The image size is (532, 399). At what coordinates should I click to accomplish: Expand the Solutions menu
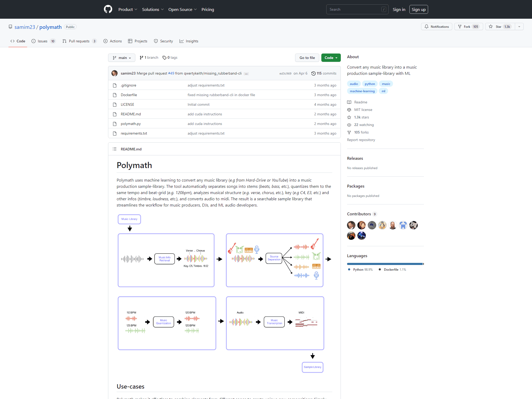coord(153,9)
